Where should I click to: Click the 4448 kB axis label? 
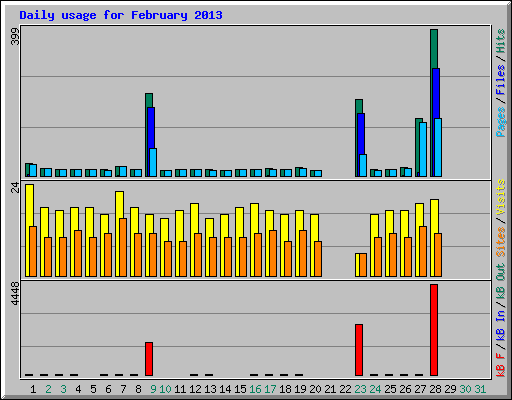pos(15,293)
